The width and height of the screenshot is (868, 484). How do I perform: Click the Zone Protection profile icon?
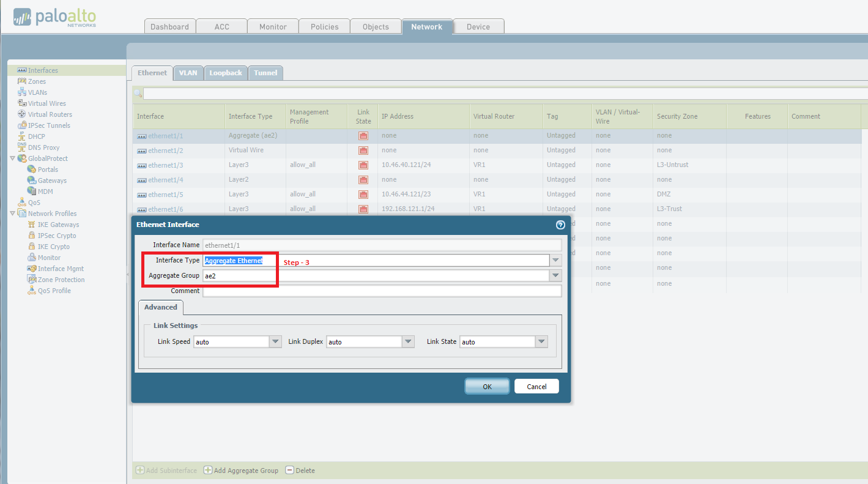pyautogui.click(x=32, y=280)
